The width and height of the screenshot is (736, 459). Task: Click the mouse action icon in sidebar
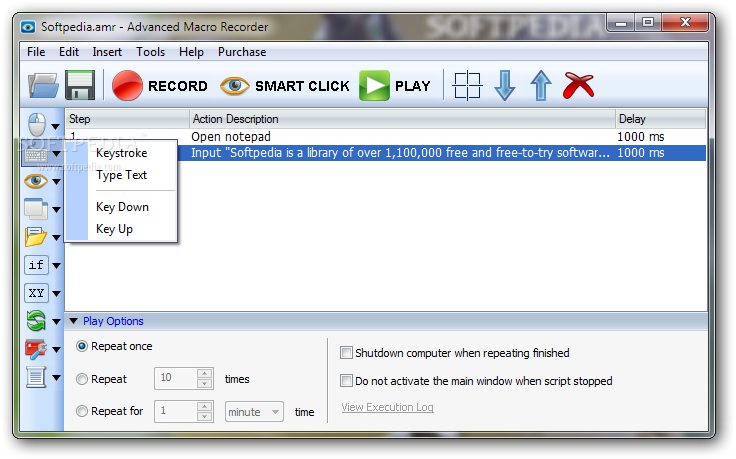(37, 124)
